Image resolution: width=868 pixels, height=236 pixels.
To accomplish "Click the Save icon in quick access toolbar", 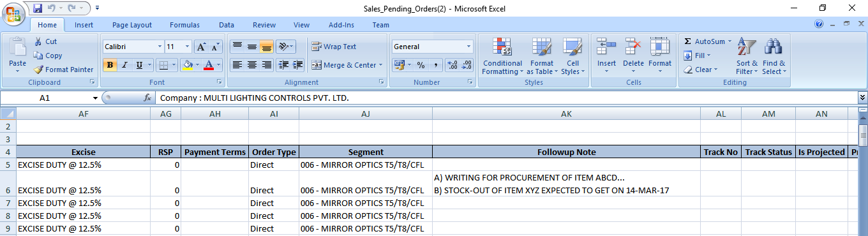I will point(37,8).
